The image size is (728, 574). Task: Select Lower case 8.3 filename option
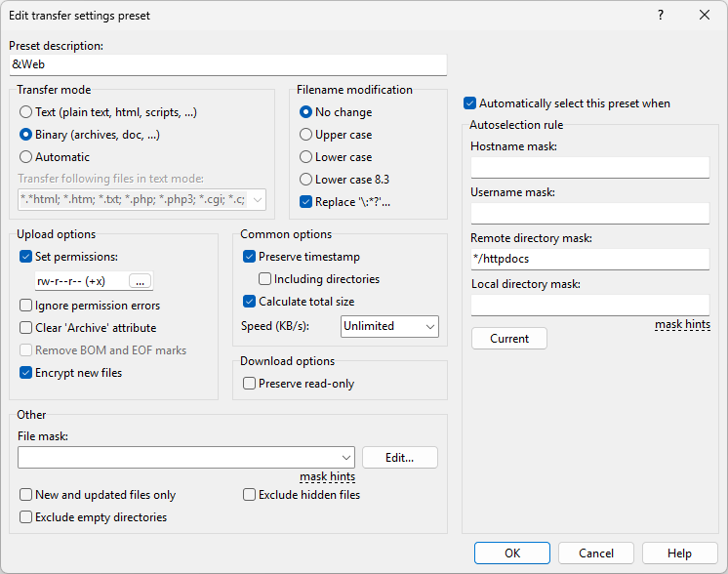click(306, 180)
